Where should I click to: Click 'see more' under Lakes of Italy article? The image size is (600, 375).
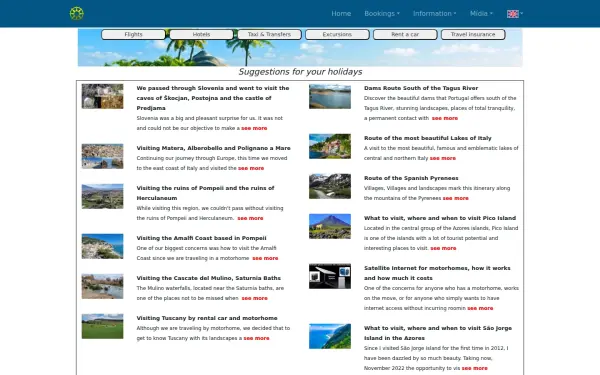[443, 158]
